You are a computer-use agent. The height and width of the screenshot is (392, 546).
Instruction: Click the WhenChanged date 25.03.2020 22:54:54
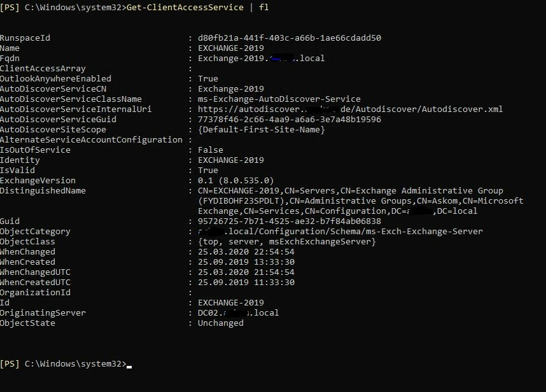point(246,252)
